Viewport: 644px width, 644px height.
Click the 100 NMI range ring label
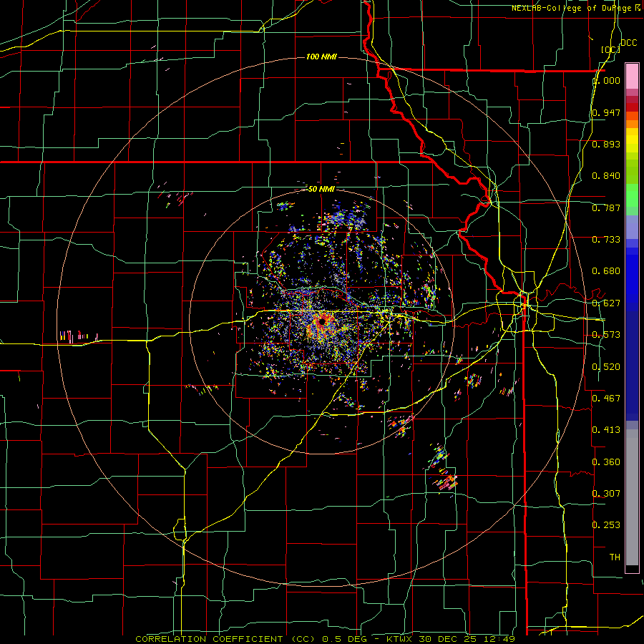pos(321,57)
